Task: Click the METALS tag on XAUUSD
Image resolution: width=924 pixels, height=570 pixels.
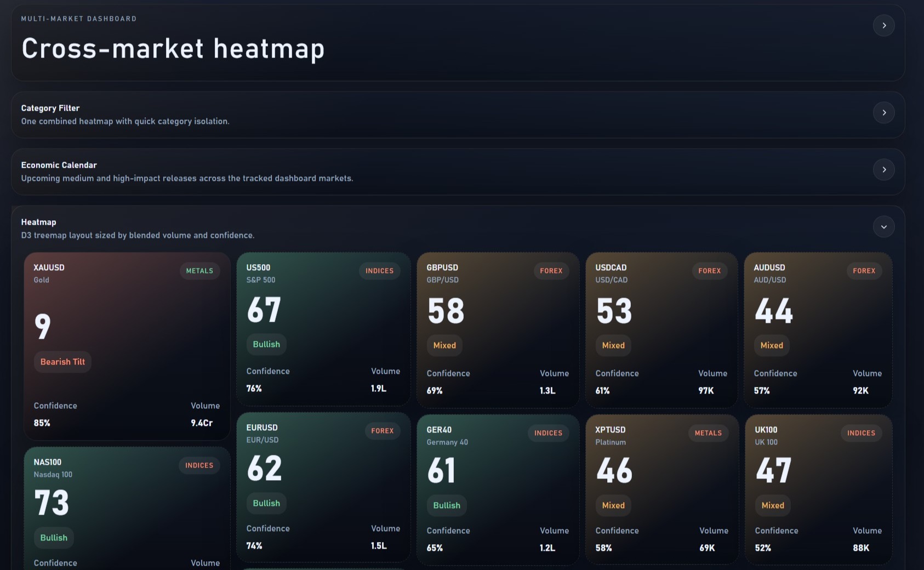Action: point(199,271)
